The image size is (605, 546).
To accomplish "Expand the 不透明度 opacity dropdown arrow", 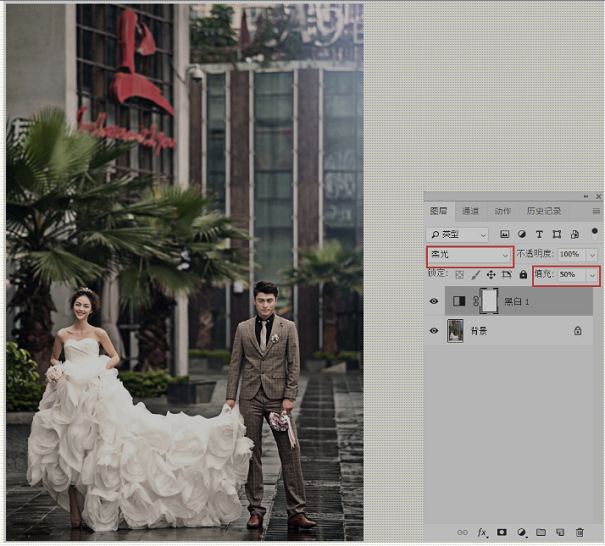I will (592, 255).
